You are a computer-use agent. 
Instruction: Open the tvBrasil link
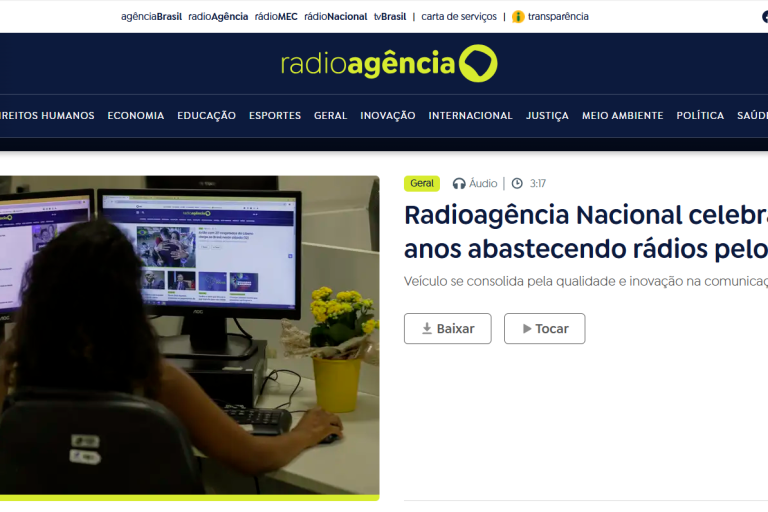[x=390, y=17]
